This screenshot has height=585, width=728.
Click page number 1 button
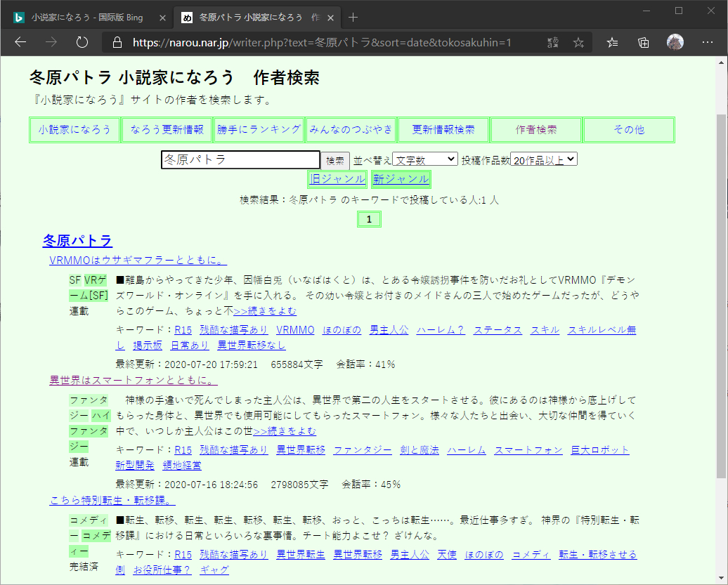click(x=369, y=219)
